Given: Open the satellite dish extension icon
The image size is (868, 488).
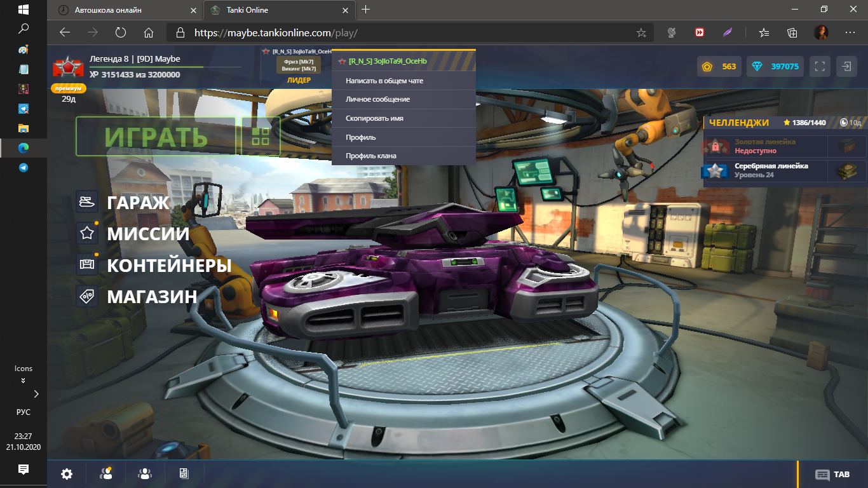Looking at the screenshot, I should (671, 32).
